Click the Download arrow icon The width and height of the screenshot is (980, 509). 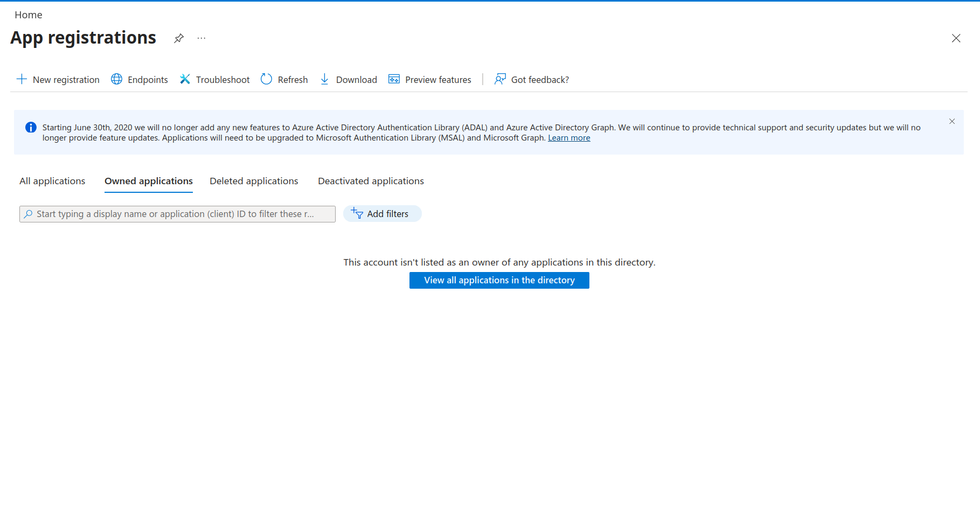point(324,79)
